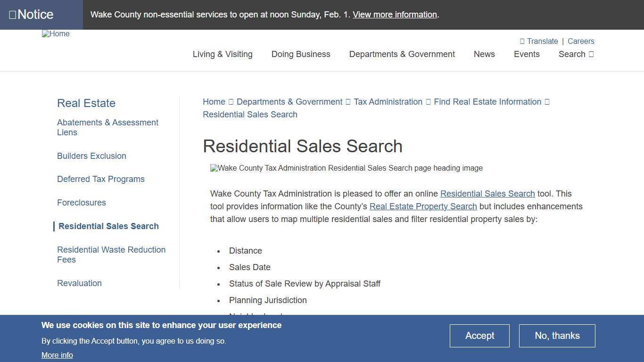Select the Translate globe icon
The width and height of the screenshot is (644, 362).
(521, 41)
